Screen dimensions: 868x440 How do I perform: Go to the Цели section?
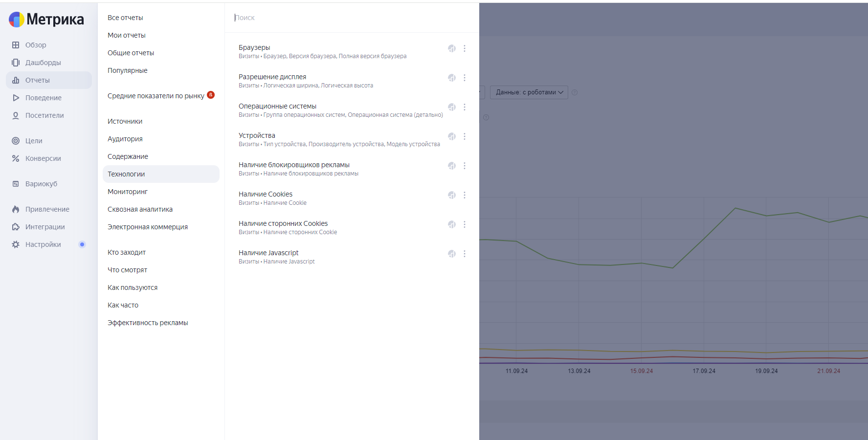click(33, 141)
